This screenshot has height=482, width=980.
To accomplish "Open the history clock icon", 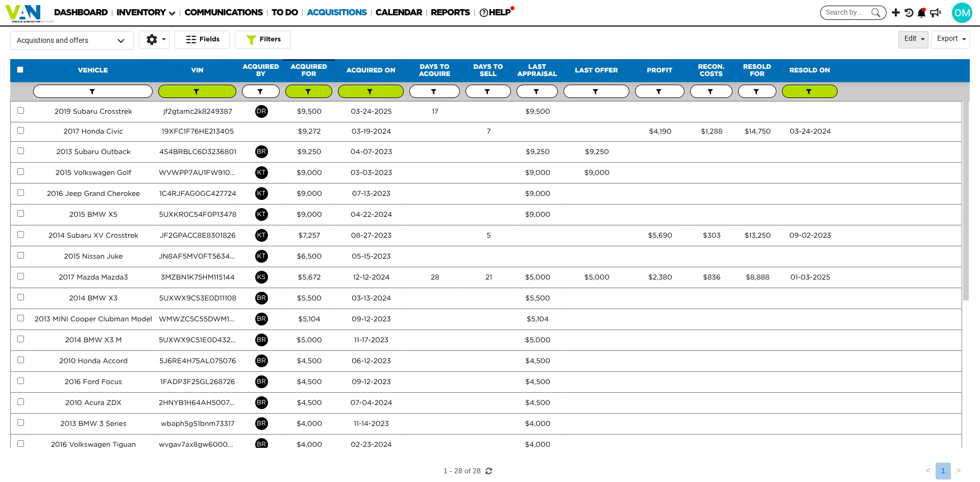I will point(909,13).
